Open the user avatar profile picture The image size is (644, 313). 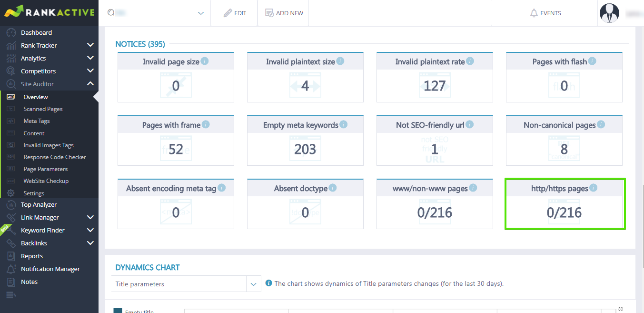click(609, 13)
